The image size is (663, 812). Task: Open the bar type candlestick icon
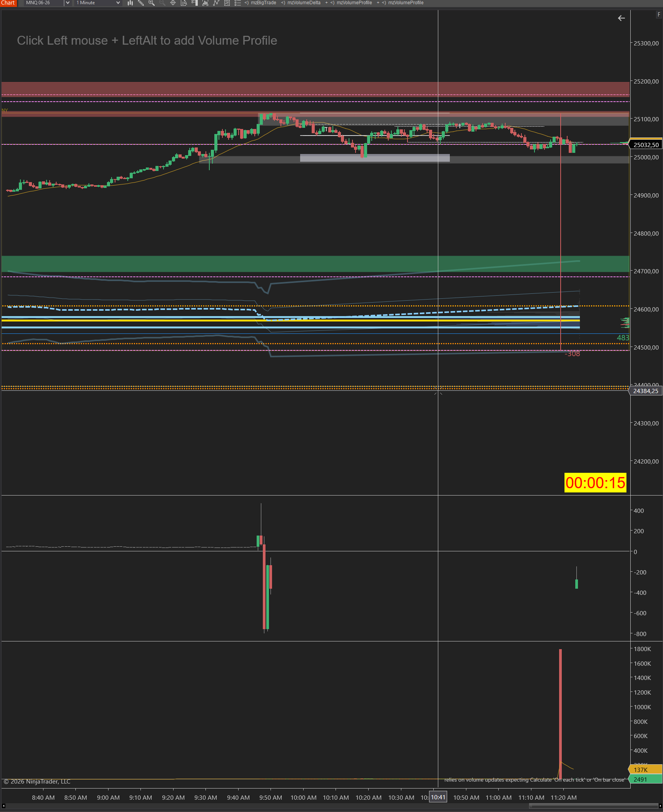tap(130, 3)
